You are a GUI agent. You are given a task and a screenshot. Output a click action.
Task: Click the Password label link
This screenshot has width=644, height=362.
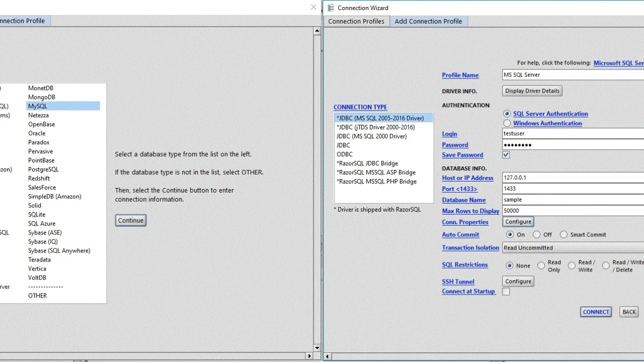tap(455, 145)
